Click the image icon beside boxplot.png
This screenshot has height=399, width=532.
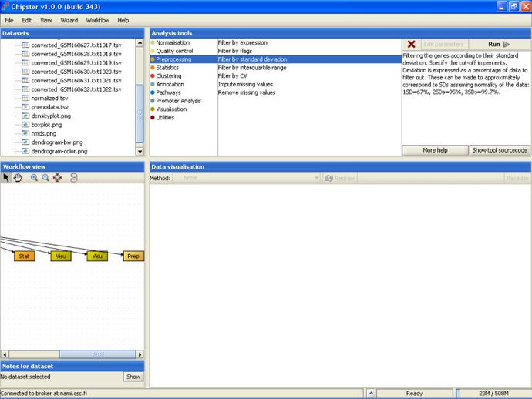pos(25,125)
